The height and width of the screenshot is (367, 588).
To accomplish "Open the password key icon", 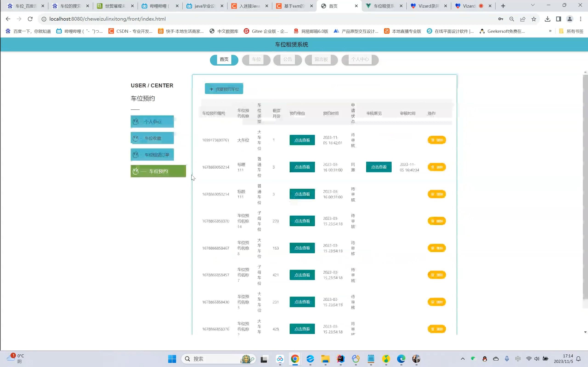I will (x=500, y=19).
